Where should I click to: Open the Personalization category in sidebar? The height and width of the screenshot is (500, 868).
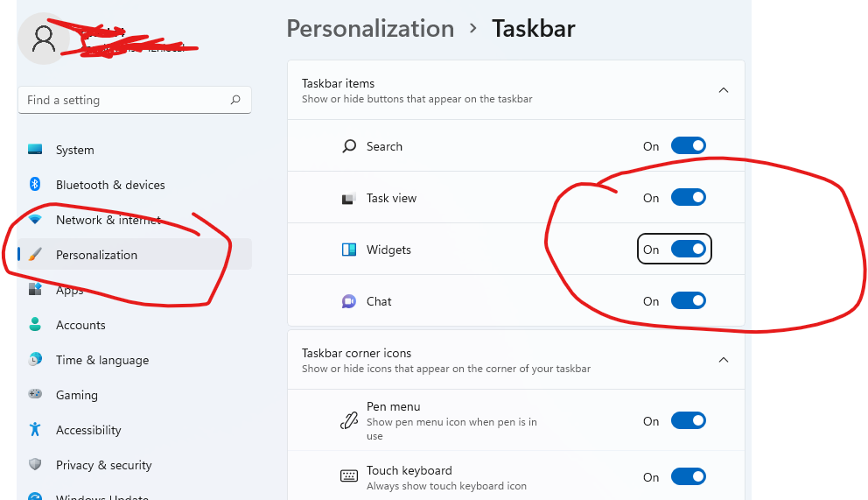coord(96,255)
